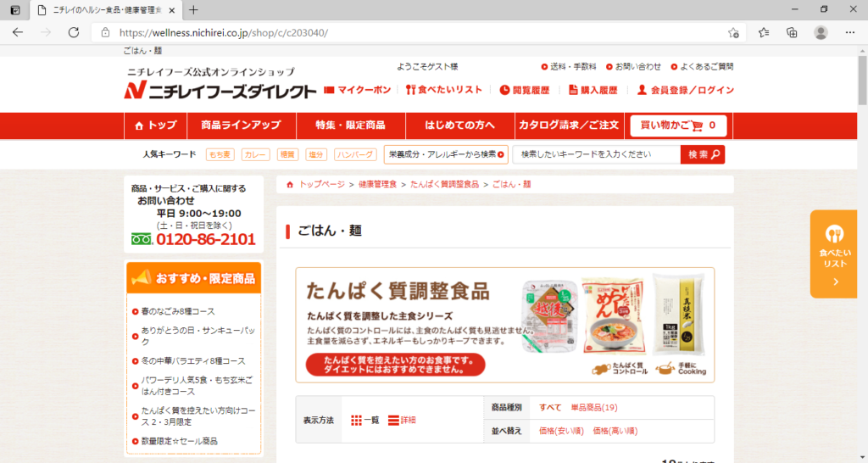This screenshot has width=868, height=463.
Task: Open カタログ請求／ご注文 navigation item
Action: (569, 126)
